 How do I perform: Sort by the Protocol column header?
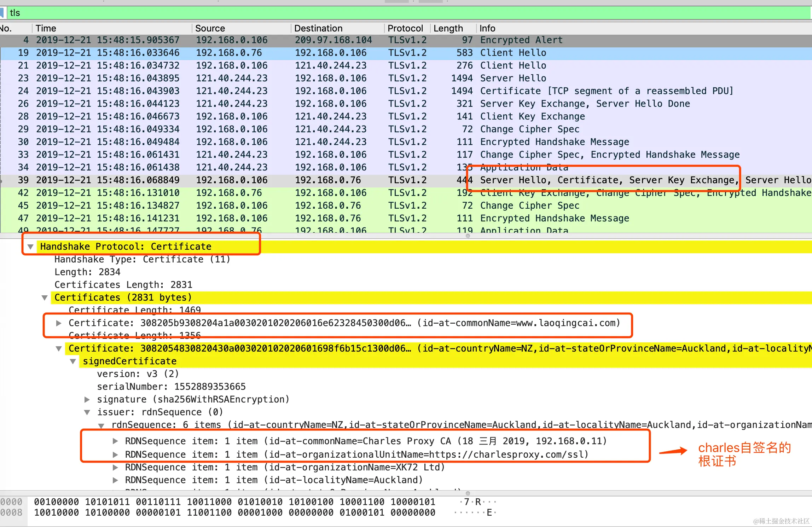pyautogui.click(x=405, y=28)
